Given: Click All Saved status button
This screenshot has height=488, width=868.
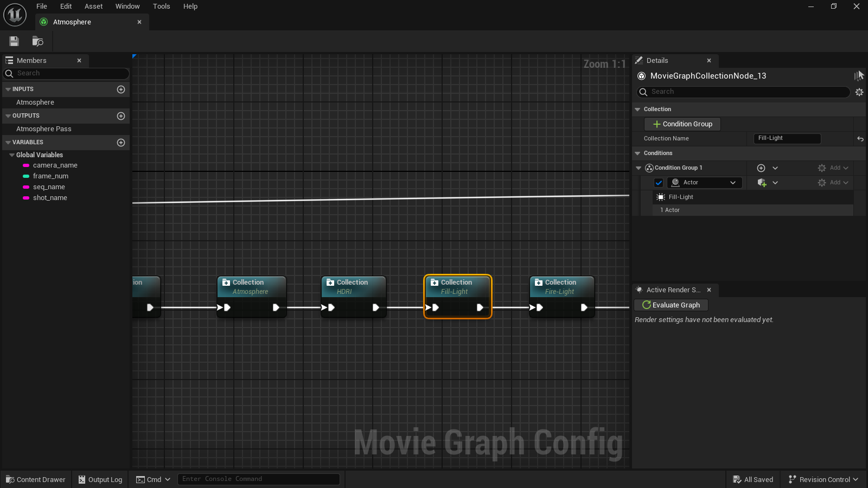Looking at the screenshot, I should click(753, 479).
